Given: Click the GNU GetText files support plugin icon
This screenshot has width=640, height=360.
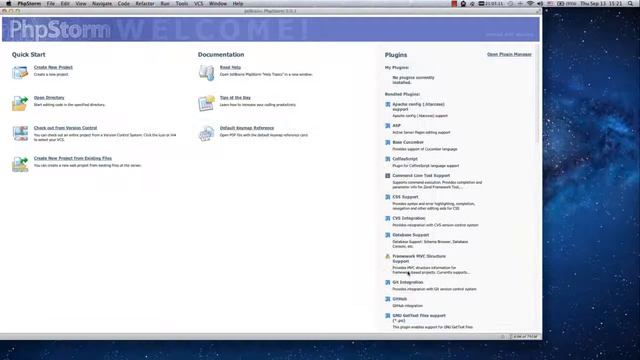Looking at the screenshot, I should 387,316.
